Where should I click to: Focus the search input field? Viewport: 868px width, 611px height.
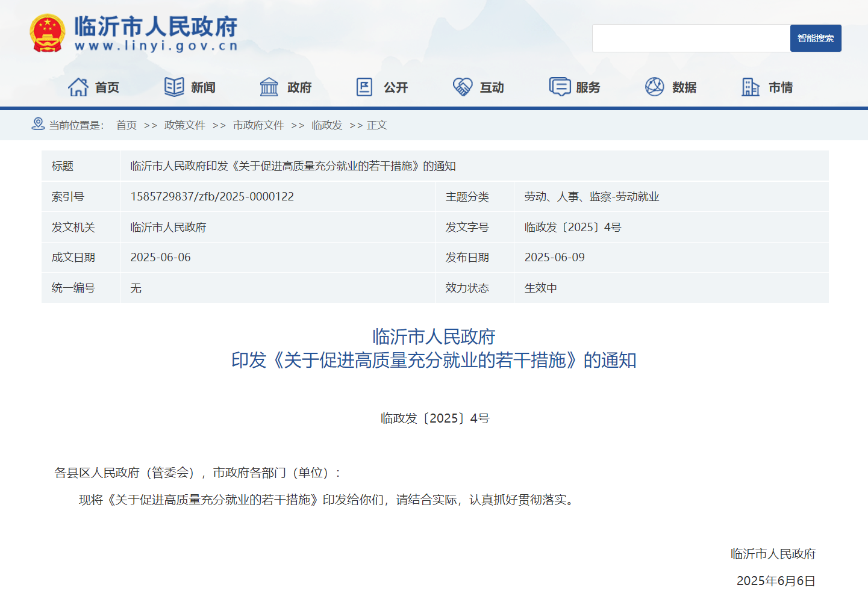coord(691,38)
